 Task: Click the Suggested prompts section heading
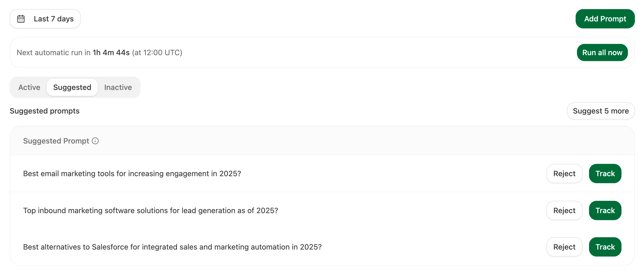pos(44,111)
